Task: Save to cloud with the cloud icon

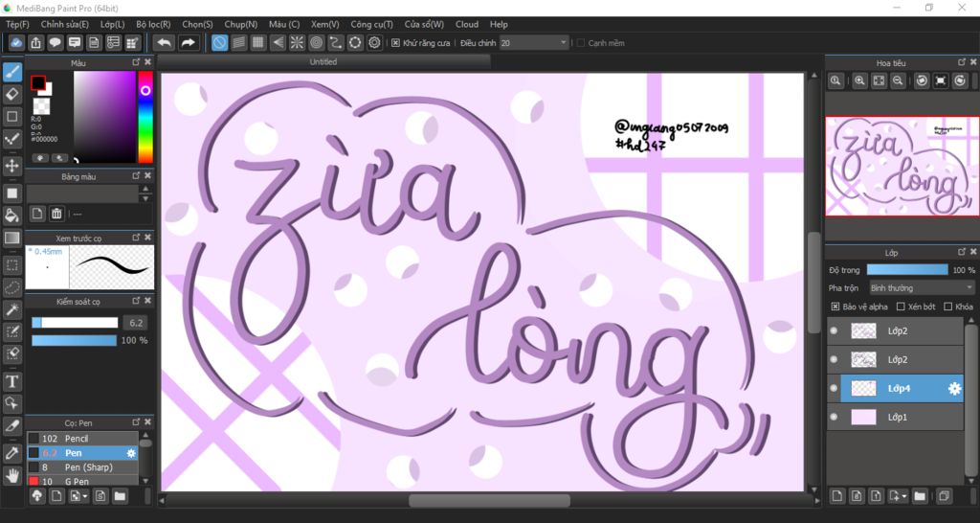Action: click(17, 42)
